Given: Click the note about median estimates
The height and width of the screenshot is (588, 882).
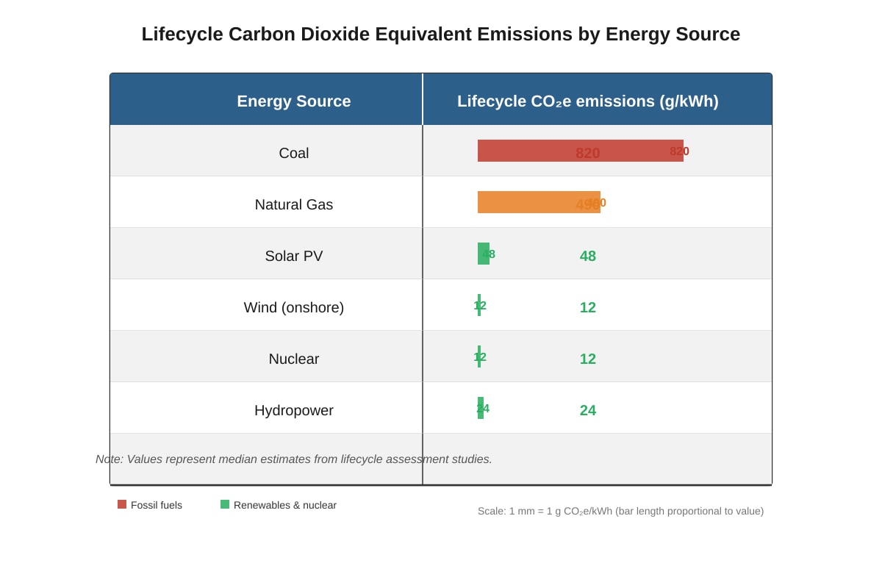Looking at the screenshot, I should (294, 459).
